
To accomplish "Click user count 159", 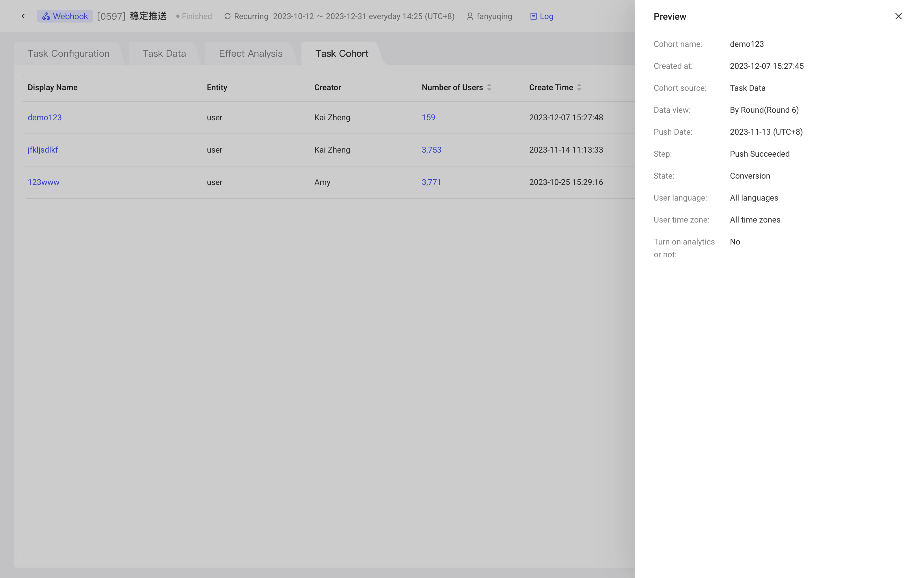I will tap(429, 117).
